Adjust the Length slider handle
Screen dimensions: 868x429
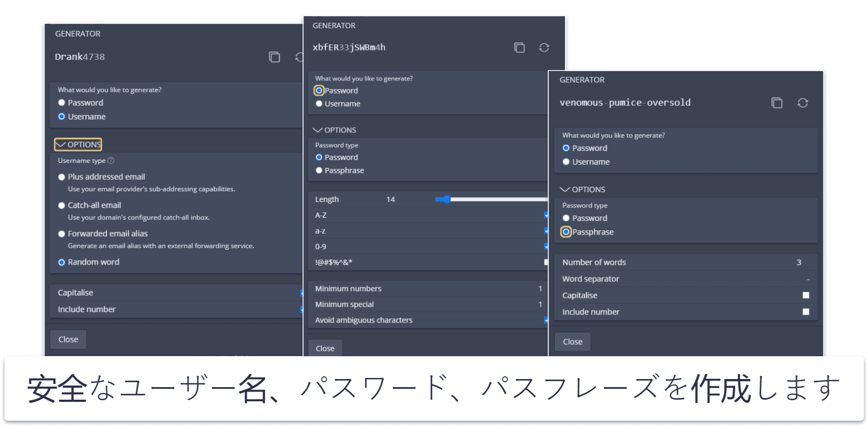446,199
